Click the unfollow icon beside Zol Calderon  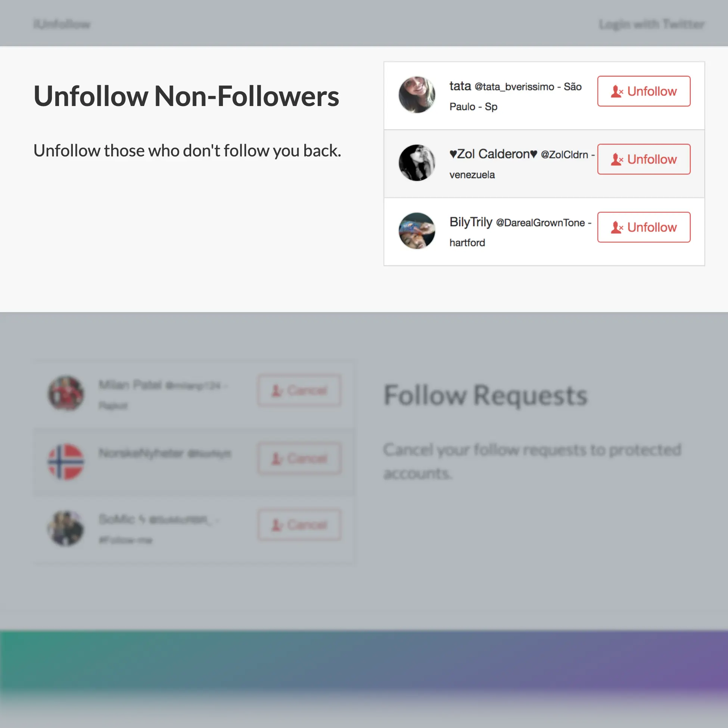[x=617, y=159]
